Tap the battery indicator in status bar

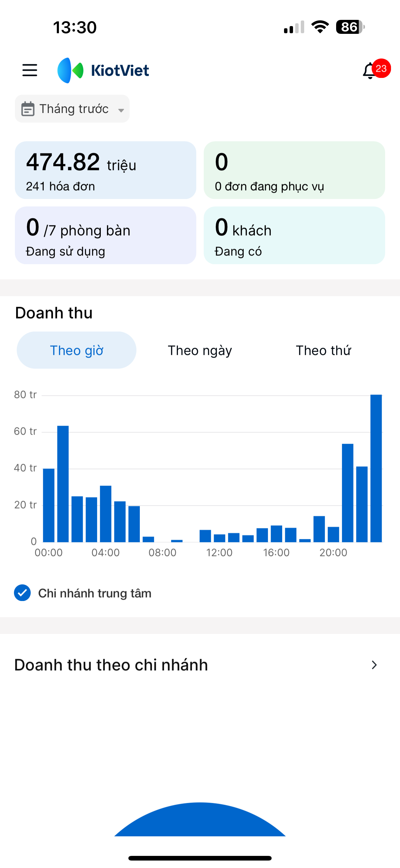(x=350, y=27)
